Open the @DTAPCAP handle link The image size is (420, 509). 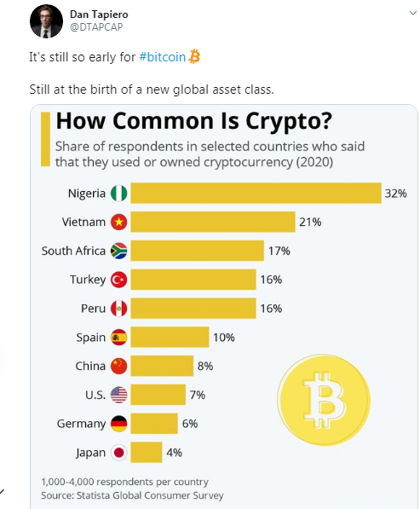point(96,27)
